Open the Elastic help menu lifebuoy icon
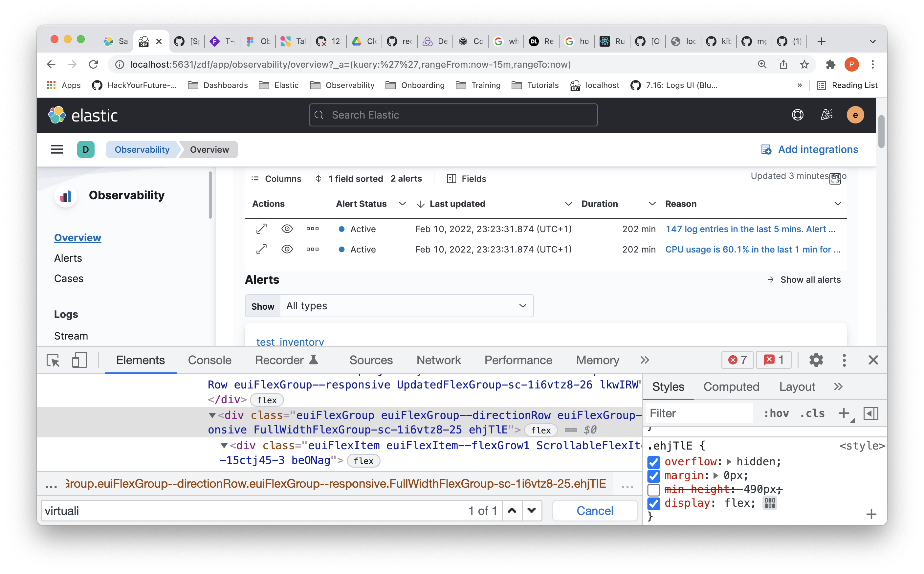This screenshot has height=574, width=924. [x=798, y=115]
